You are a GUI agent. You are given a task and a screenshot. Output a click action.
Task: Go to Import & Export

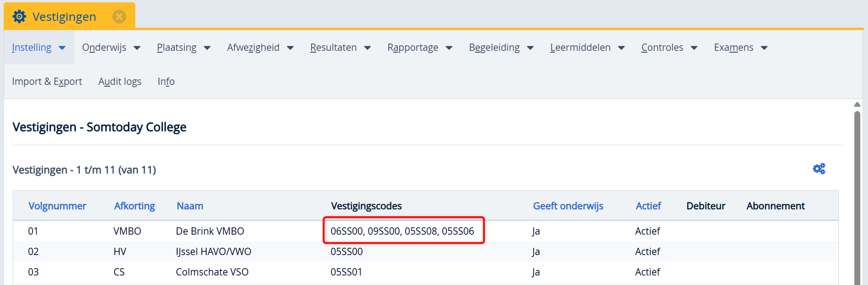(47, 82)
